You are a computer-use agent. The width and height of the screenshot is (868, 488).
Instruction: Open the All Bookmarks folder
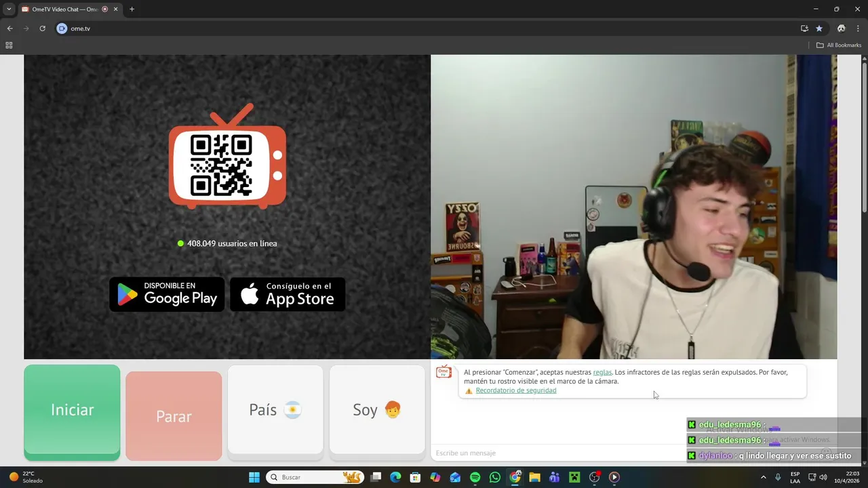pyautogui.click(x=838, y=45)
